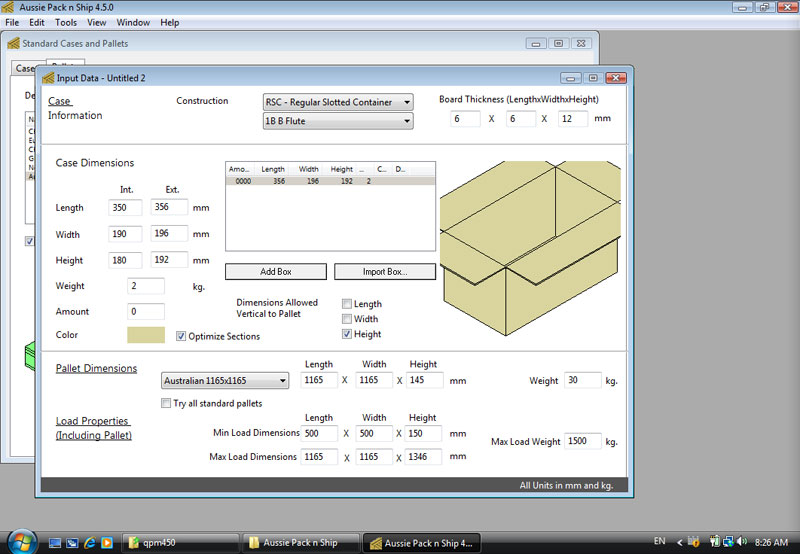Open the File menu
Screen dimensions: 800x554
coord(12,22)
